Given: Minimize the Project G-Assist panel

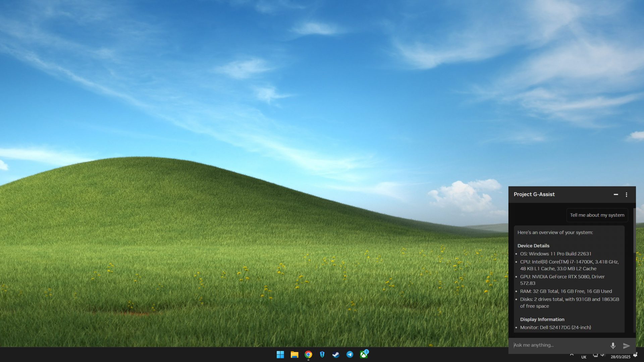Looking at the screenshot, I should (616, 194).
